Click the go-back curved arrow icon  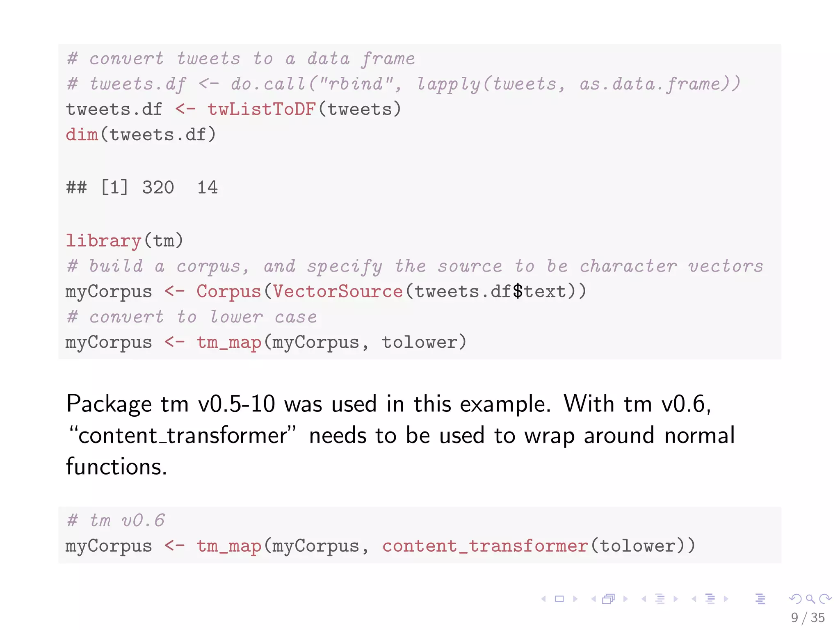click(795, 599)
